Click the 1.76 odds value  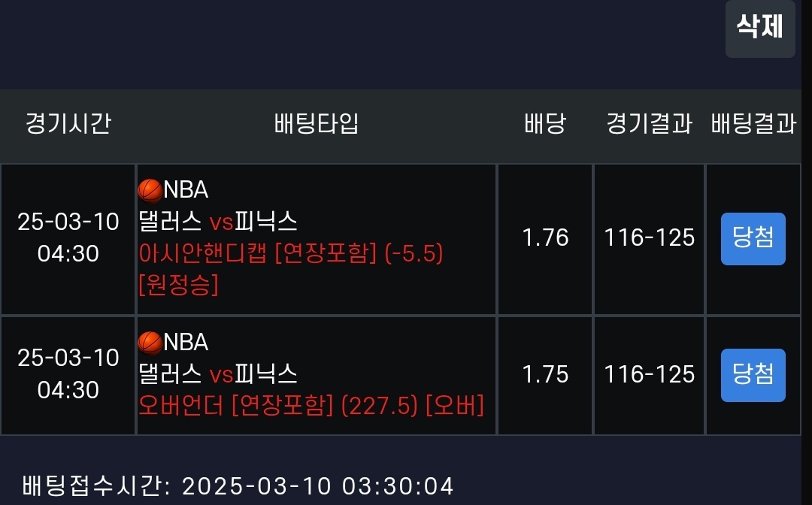[545, 238]
